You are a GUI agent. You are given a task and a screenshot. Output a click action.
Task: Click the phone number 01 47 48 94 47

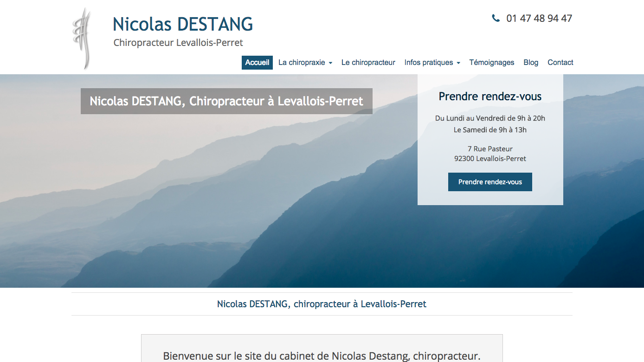point(539,19)
